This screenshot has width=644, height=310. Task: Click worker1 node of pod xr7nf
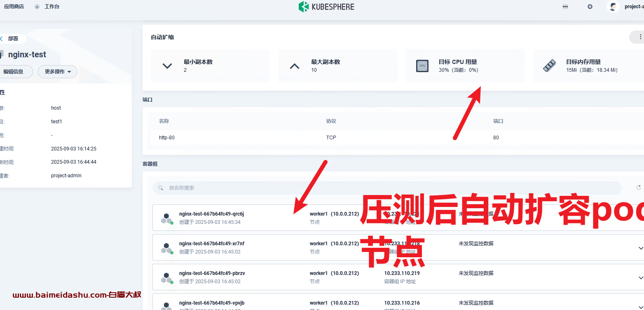334,244
